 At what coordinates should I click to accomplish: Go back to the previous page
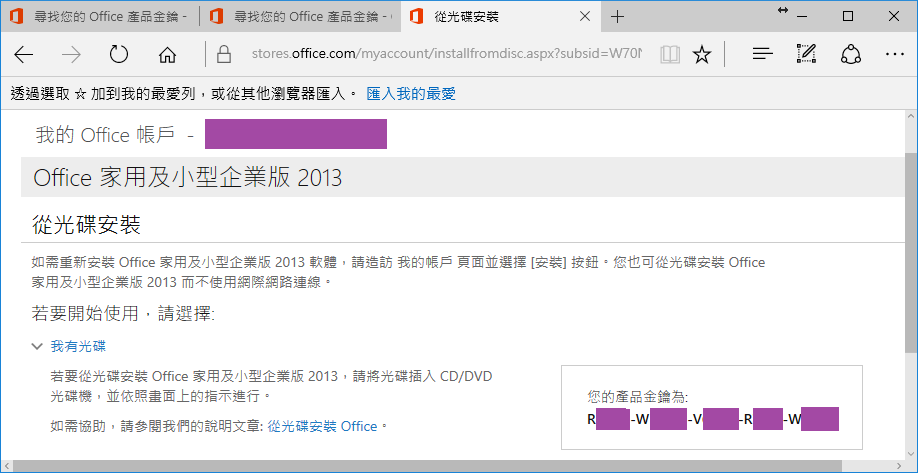(24, 55)
